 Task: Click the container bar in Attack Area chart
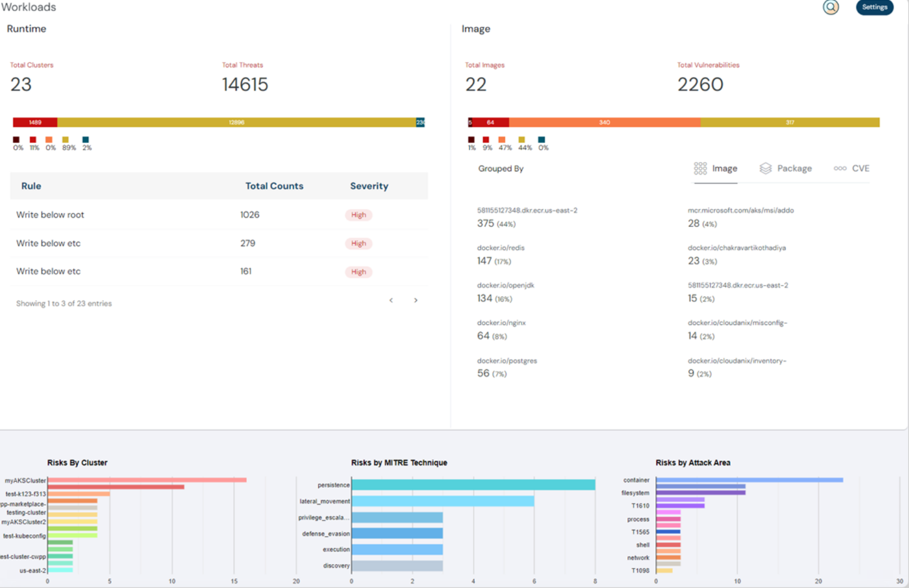pos(749,480)
